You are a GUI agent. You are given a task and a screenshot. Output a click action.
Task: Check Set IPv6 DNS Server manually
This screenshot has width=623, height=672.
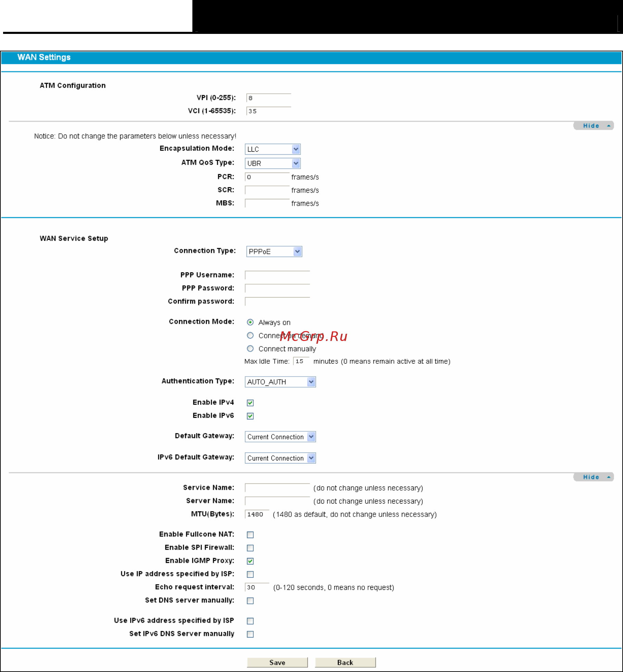click(x=250, y=634)
